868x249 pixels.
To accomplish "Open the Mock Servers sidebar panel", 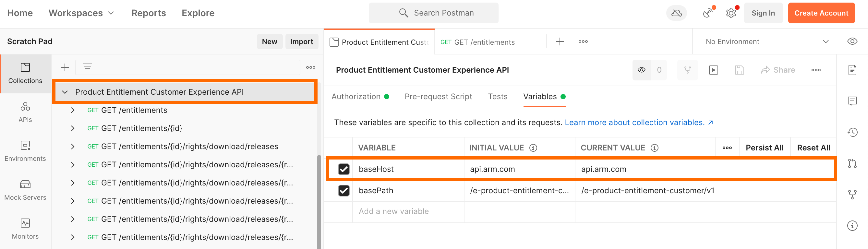I will click(x=25, y=190).
